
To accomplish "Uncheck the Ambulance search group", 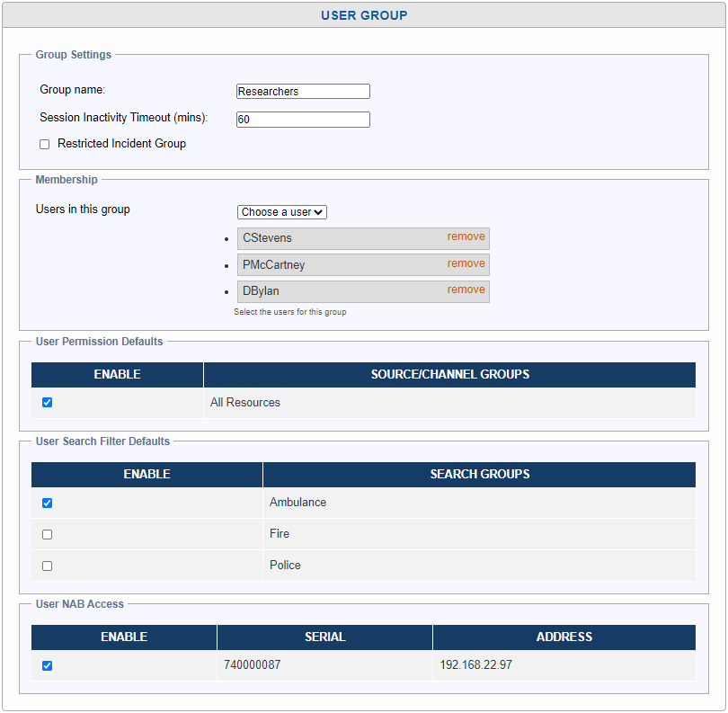I will 48,503.
